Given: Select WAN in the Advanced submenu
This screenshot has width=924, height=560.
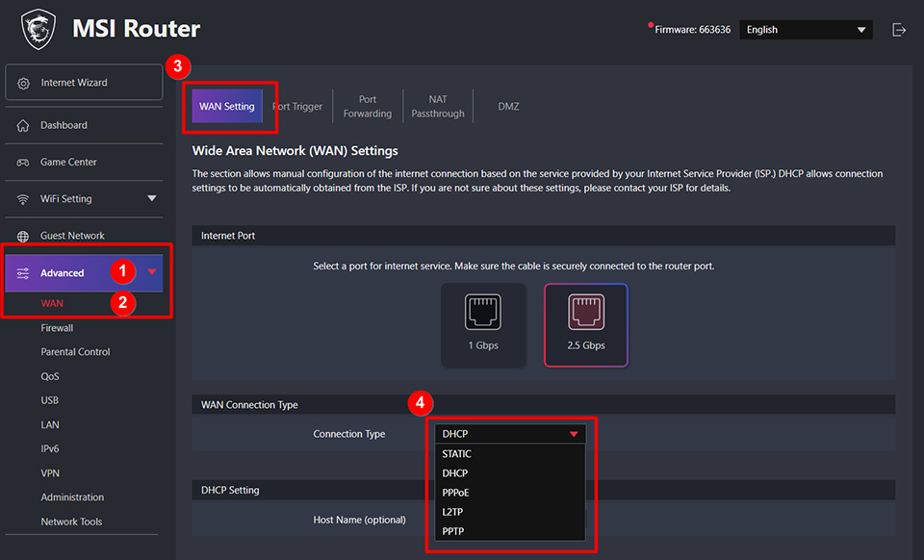Looking at the screenshot, I should (x=52, y=303).
